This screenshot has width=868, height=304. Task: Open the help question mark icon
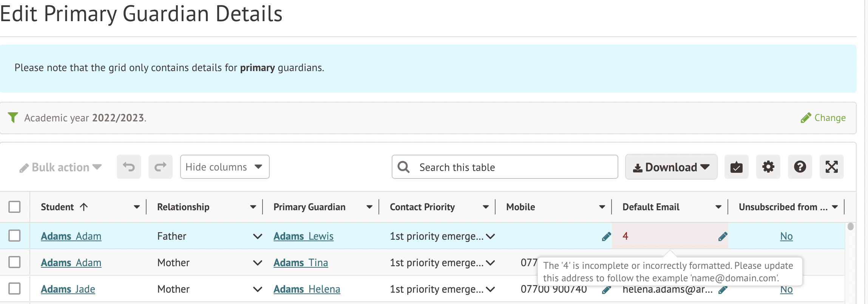point(800,167)
